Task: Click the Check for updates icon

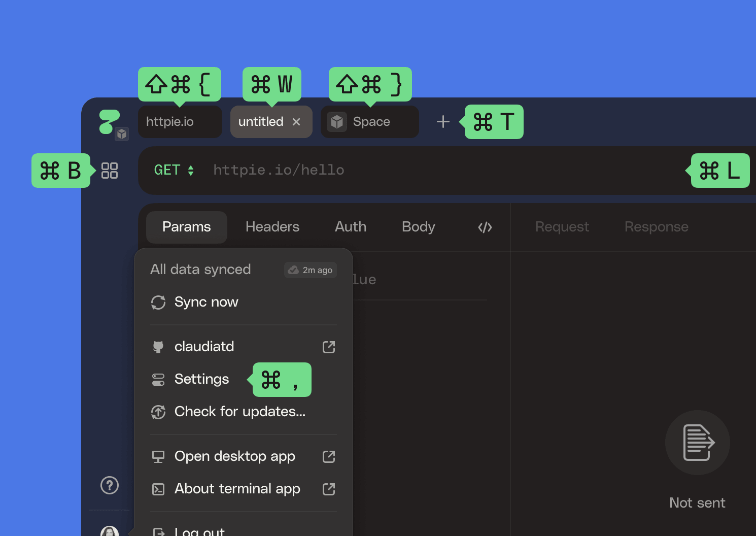Action: click(x=158, y=412)
